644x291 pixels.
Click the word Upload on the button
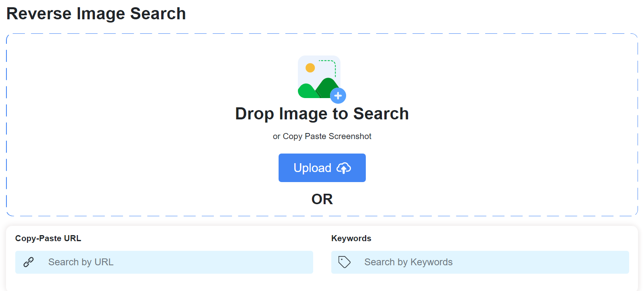coord(312,168)
